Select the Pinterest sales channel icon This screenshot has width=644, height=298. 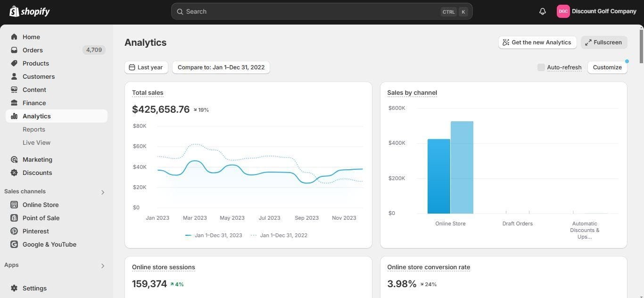click(x=14, y=231)
